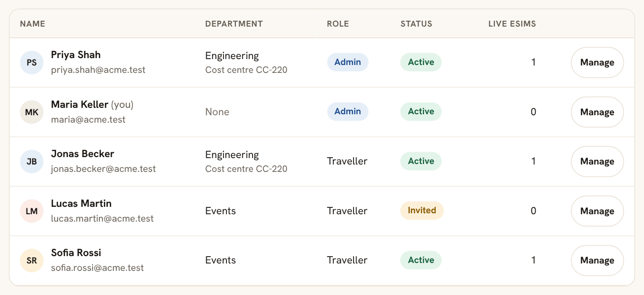Click email sofia.rossi@acme.test
644x295 pixels.
[97, 268]
